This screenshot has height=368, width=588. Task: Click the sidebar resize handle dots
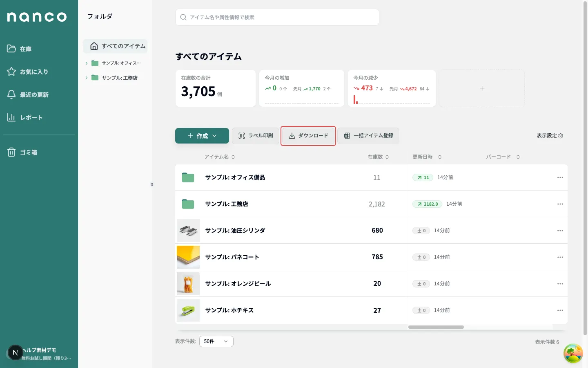coord(152,184)
